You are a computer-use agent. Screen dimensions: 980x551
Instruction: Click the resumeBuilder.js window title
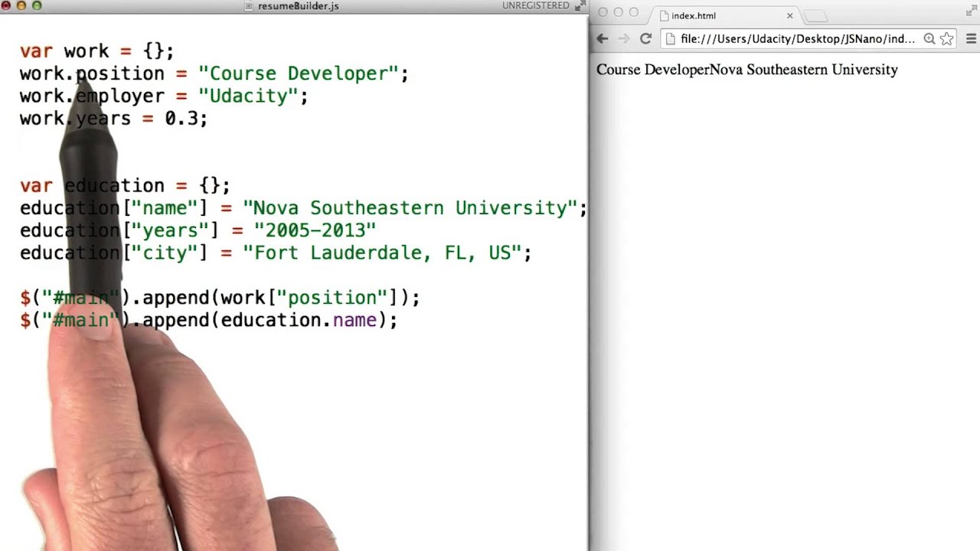click(298, 6)
